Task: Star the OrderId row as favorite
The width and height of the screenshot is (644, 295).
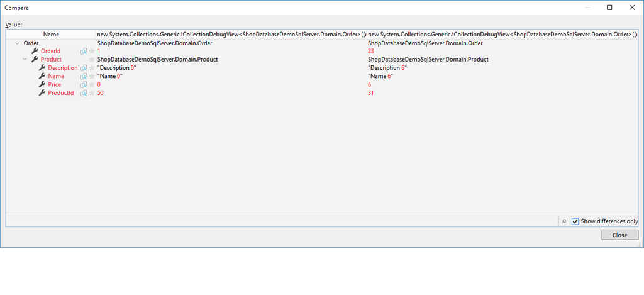Action: pyautogui.click(x=92, y=52)
